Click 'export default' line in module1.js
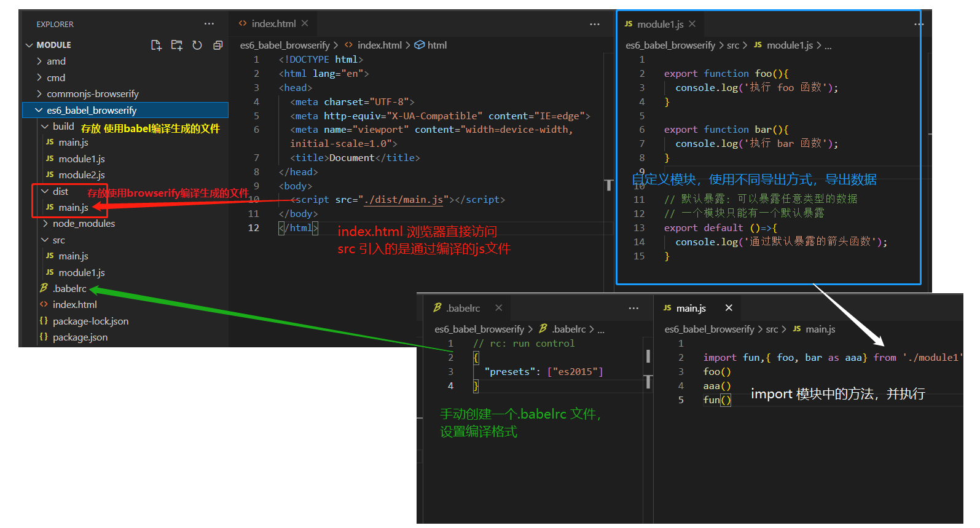This screenshot has width=980, height=528. 720,227
